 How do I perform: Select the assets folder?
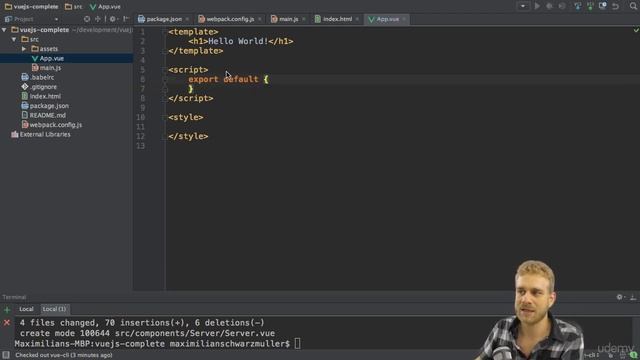(x=44, y=49)
